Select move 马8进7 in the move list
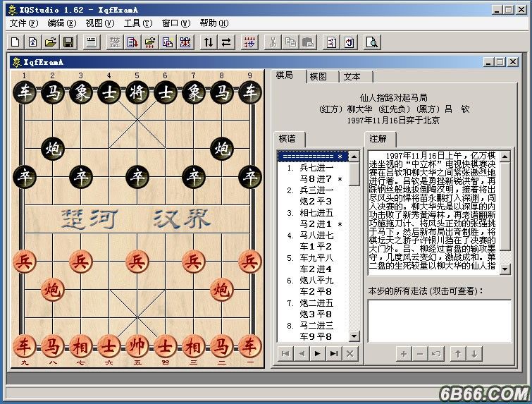 316,178
